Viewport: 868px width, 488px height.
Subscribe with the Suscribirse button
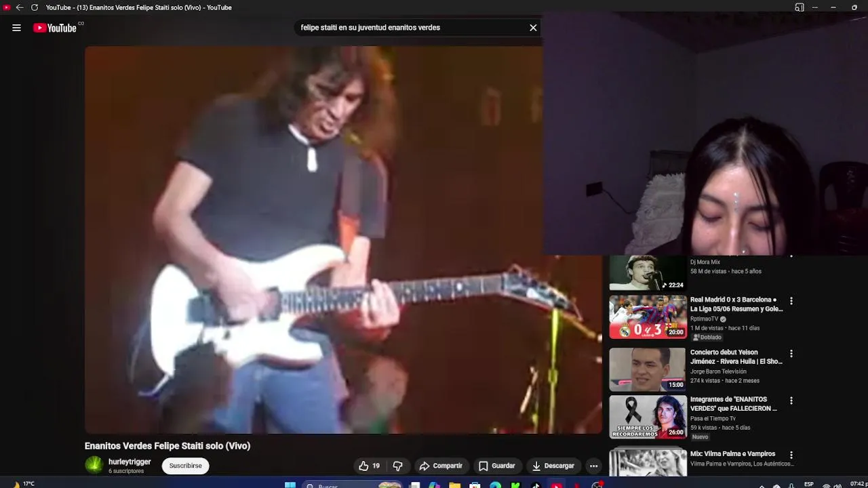[185, 466]
